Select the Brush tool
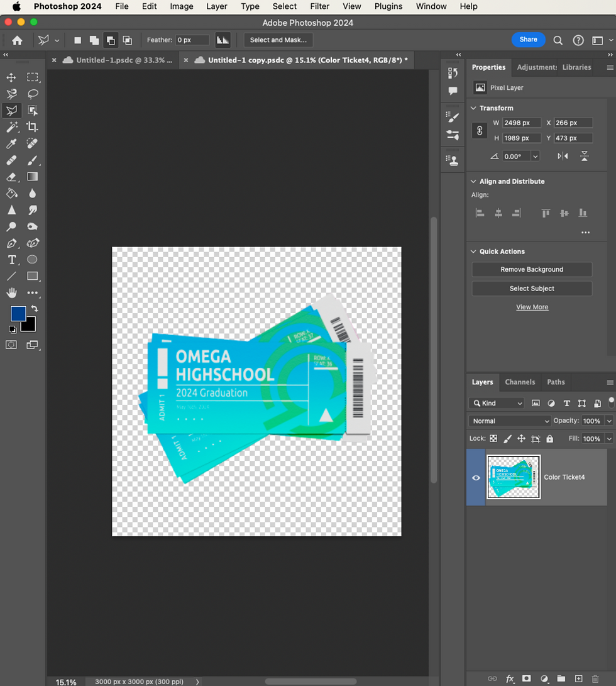The height and width of the screenshot is (686, 616). click(x=33, y=160)
